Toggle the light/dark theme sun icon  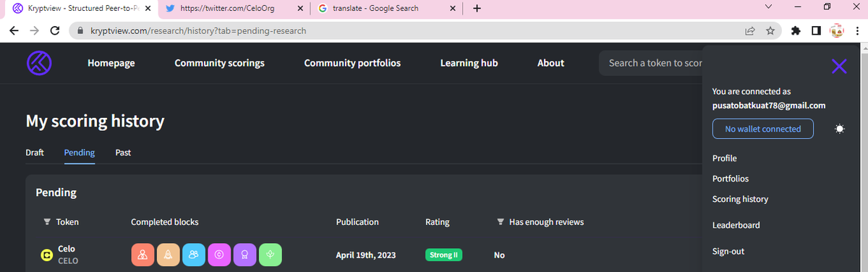pyautogui.click(x=839, y=129)
